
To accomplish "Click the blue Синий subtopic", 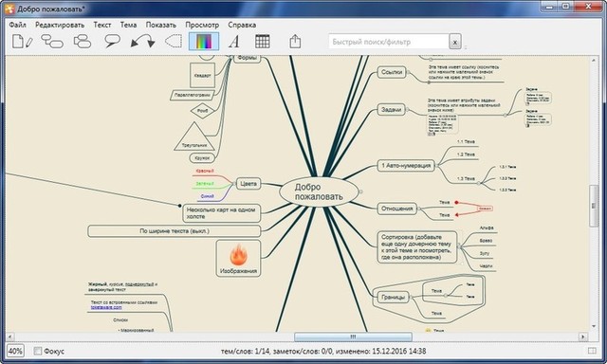I will 207,196.
